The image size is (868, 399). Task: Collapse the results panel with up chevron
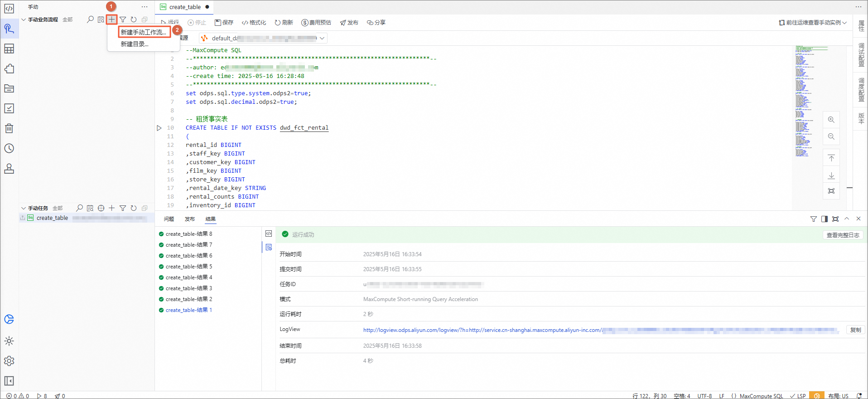(x=847, y=219)
